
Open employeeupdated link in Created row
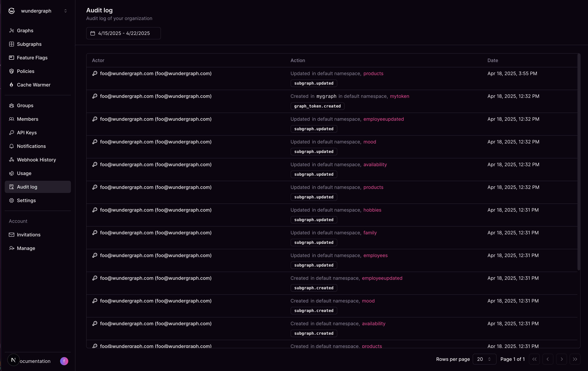point(382,278)
